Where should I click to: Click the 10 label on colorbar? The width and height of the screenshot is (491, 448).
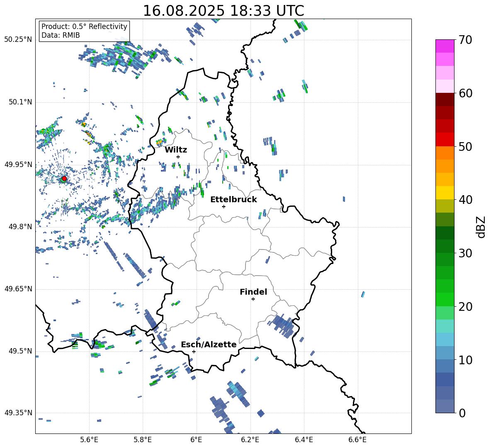465,360
